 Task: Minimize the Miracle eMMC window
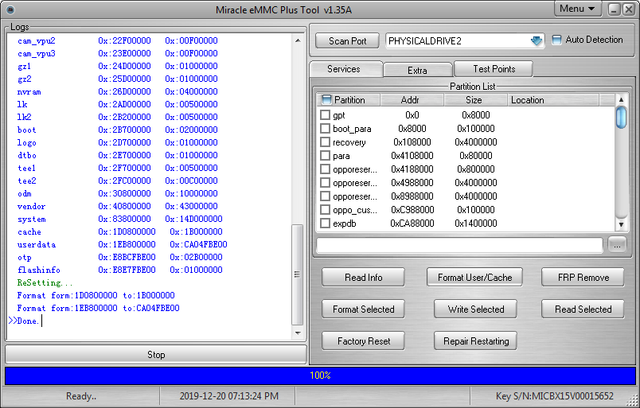point(614,9)
